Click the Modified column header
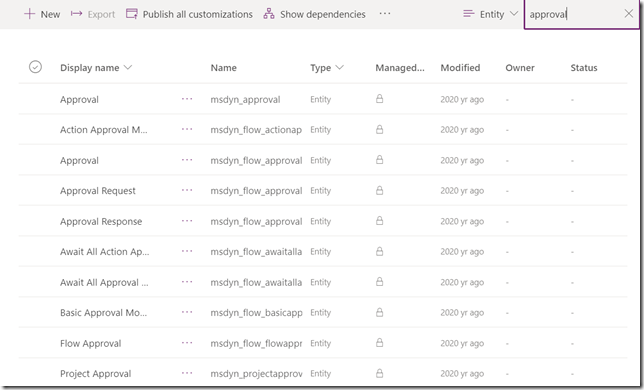 pos(460,68)
